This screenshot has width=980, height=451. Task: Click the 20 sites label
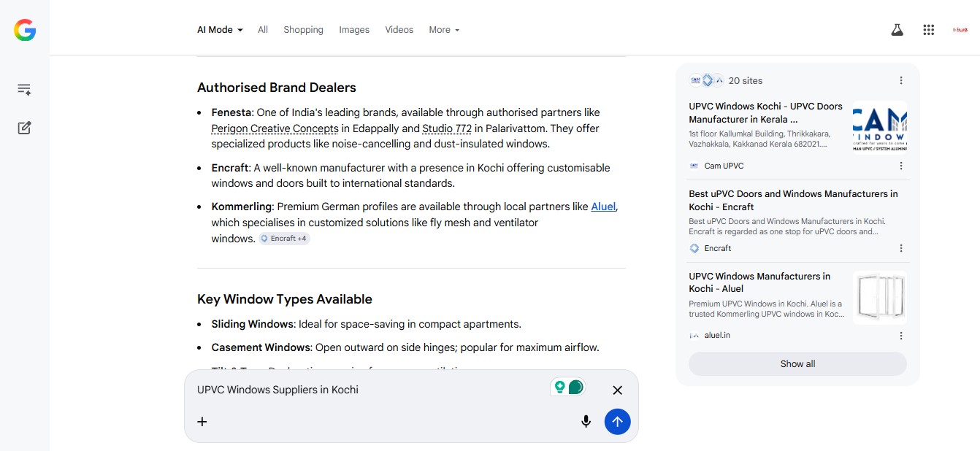pyautogui.click(x=746, y=81)
